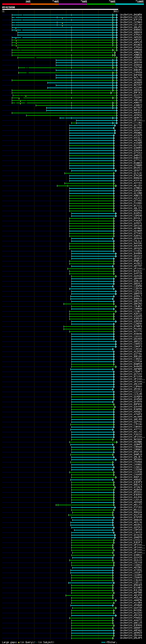Select hit UniRef100_P22880
146x644 pixels.
[131, 203]
